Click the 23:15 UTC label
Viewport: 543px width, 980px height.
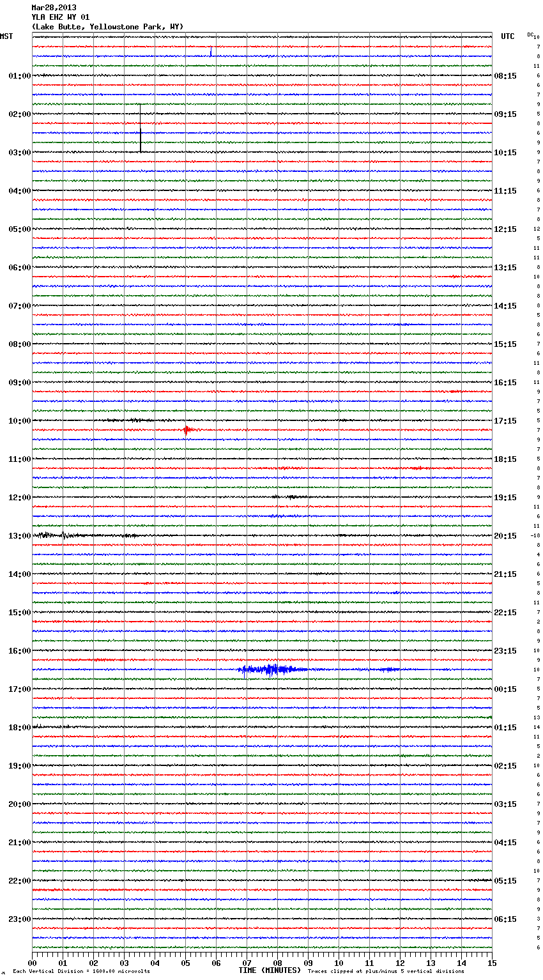[505, 651]
